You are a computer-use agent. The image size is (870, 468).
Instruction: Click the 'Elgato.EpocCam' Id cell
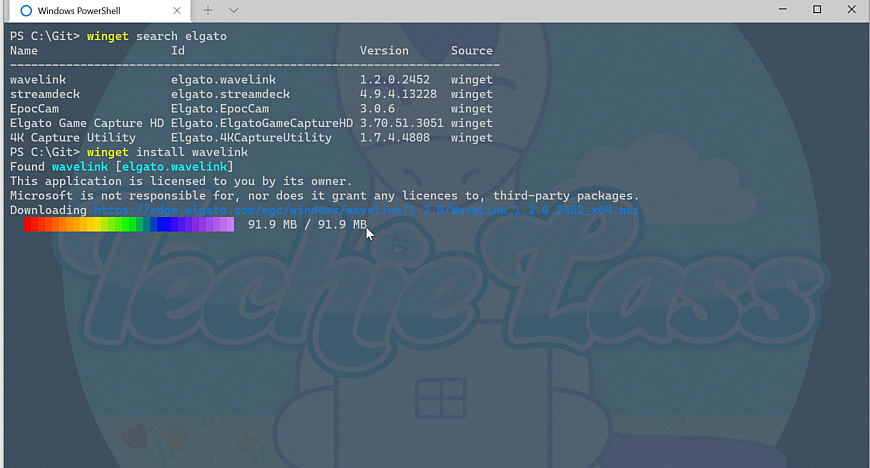point(220,108)
